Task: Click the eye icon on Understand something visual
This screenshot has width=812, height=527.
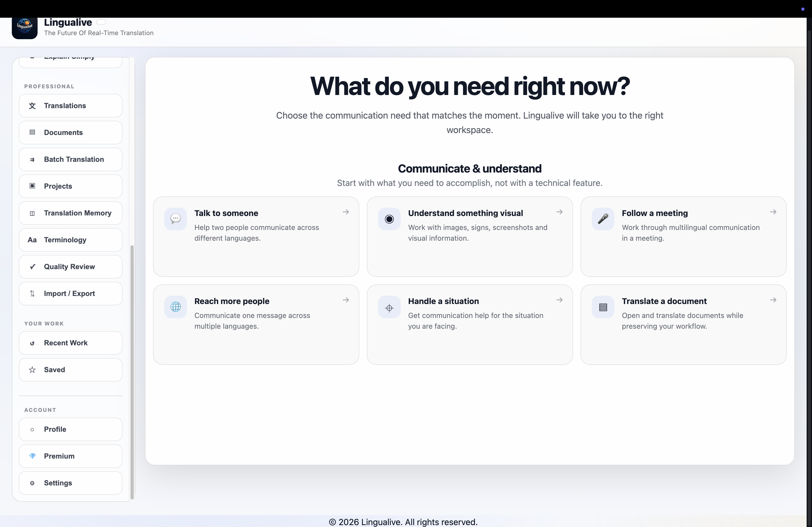Action: (389, 219)
